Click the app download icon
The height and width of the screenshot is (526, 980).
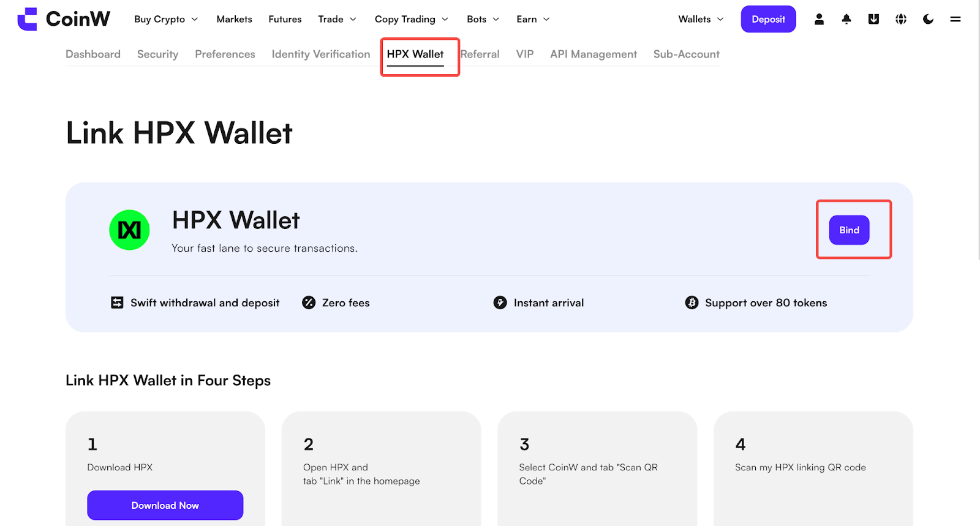tap(873, 19)
